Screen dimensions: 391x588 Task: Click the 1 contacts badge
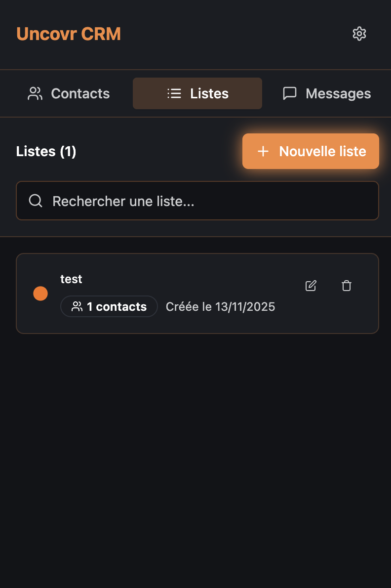click(109, 306)
